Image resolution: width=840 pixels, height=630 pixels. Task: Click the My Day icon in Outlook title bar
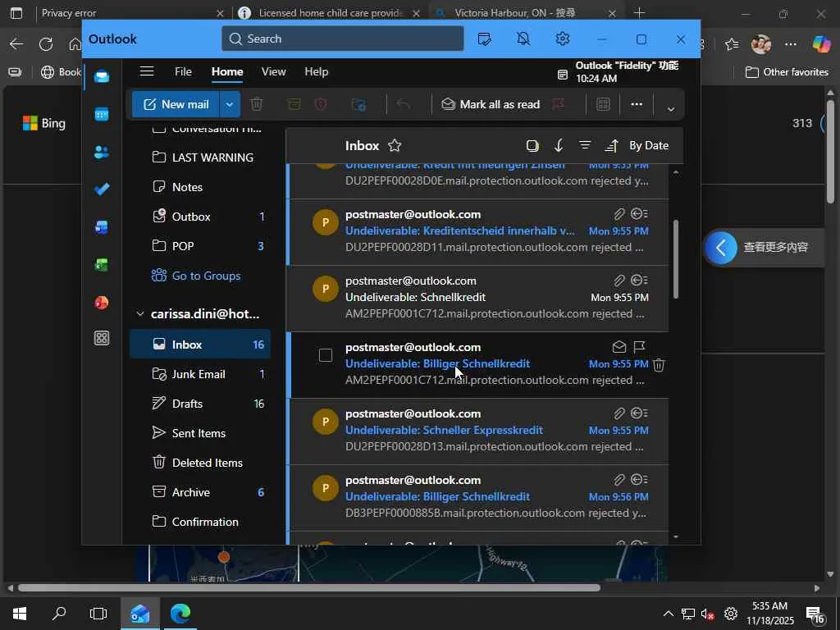tap(484, 39)
